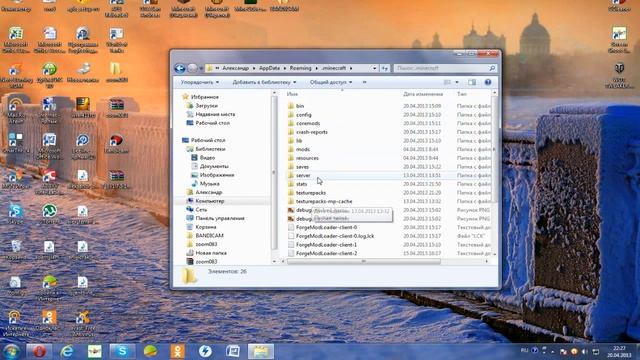Refresh the folder with the refresh button
The width and height of the screenshot is (640, 360).
click(x=384, y=68)
